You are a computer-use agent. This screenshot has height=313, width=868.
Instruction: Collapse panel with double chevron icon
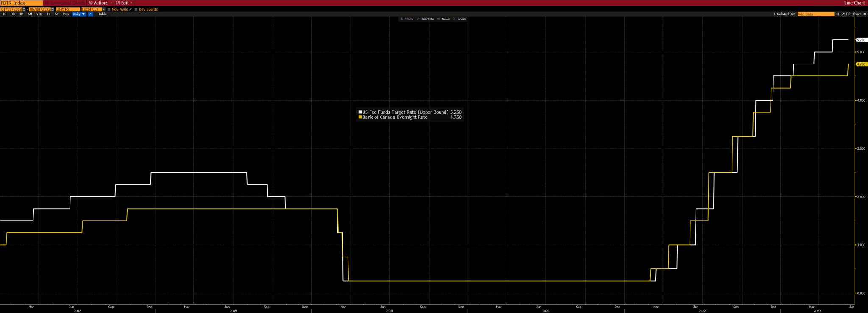click(837, 14)
